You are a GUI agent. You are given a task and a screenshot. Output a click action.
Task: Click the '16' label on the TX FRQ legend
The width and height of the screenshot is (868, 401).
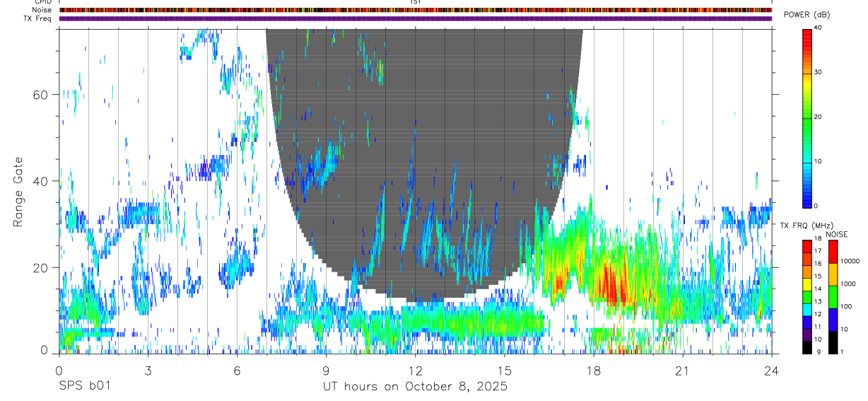[x=818, y=264]
